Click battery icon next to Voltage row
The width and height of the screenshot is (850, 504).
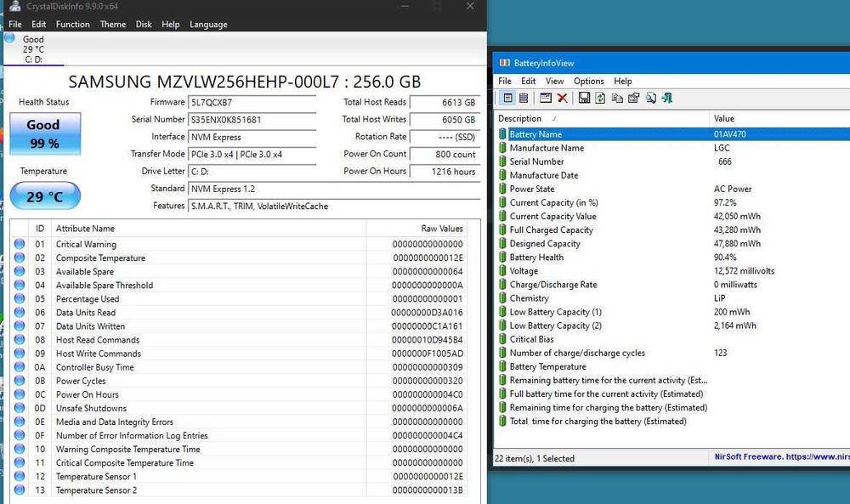502,271
